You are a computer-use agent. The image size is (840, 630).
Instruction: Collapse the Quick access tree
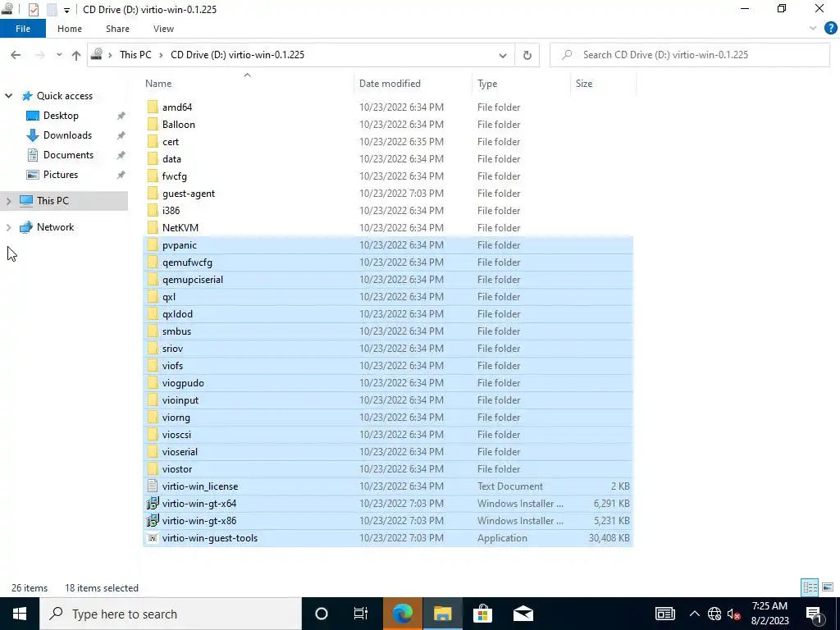coord(8,96)
